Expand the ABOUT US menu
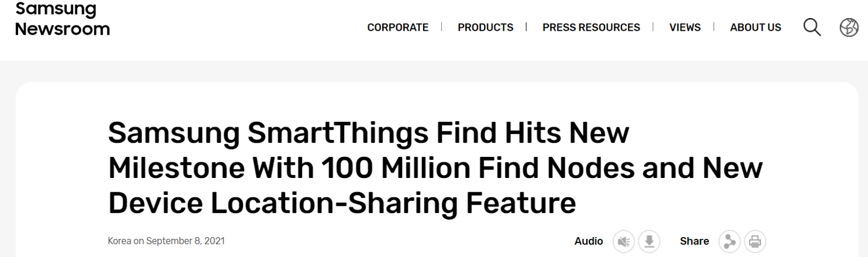 coord(755,27)
